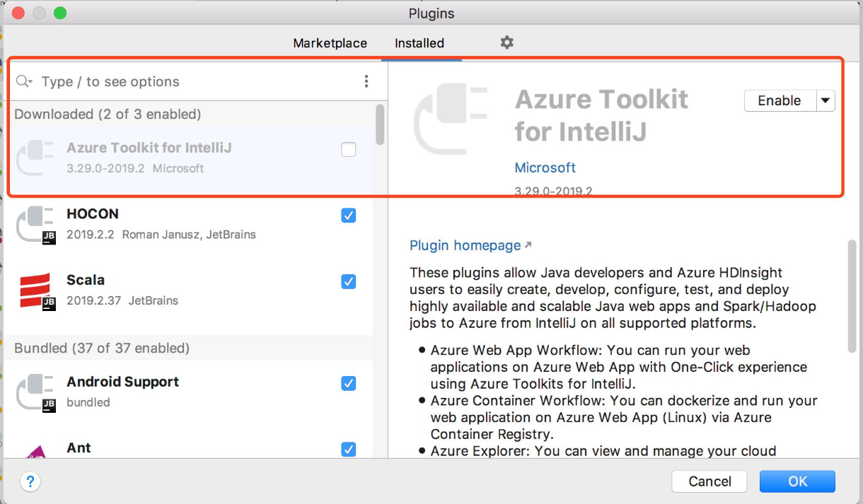Screen dimensions: 863x504
Task: Toggle the Android Support checkbox off
Action: (x=348, y=383)
